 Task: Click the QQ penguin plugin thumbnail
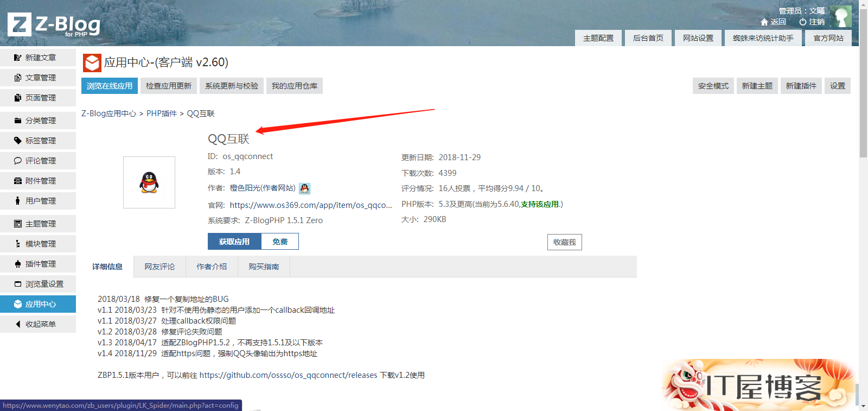[x=149, y=182]
